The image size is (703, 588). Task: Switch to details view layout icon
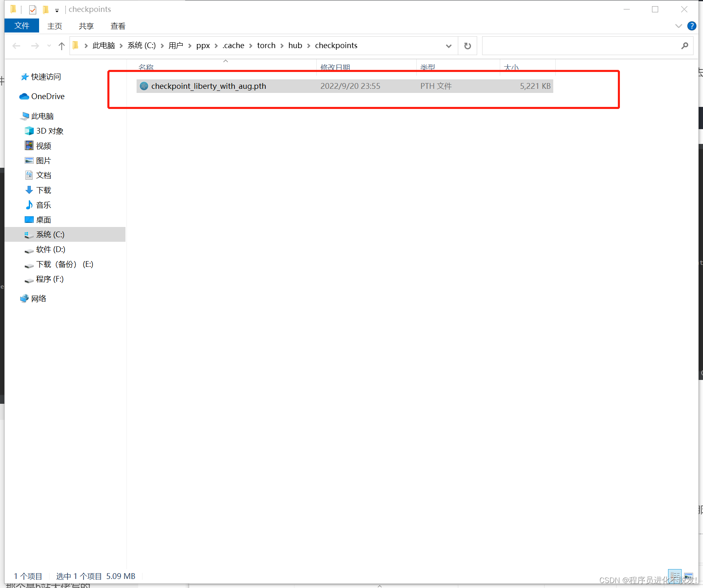point(675,576)
